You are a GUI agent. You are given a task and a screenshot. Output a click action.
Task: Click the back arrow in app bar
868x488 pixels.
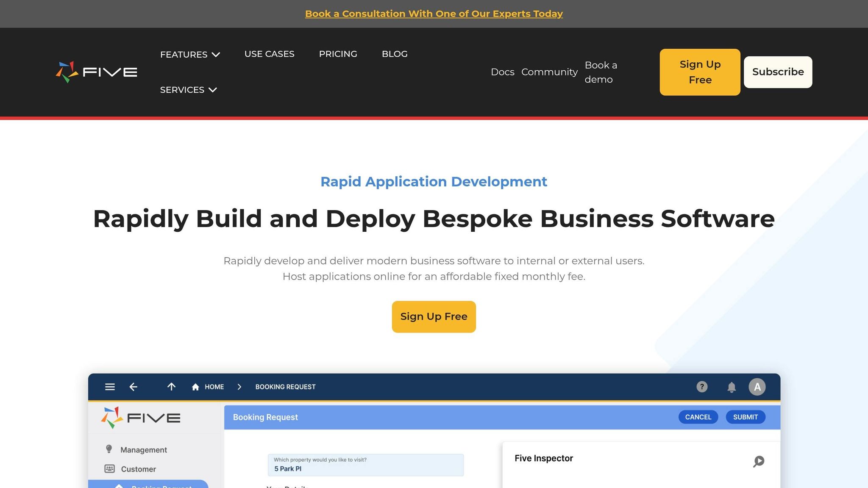click(133, 387)
